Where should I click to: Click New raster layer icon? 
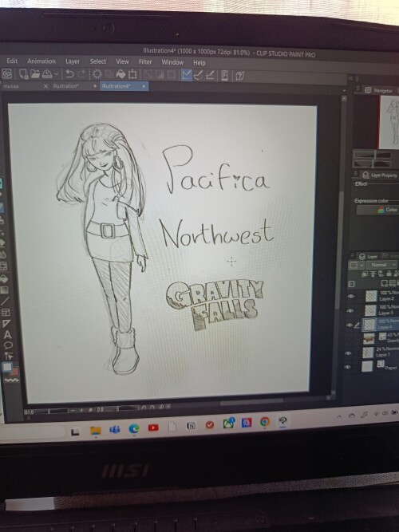(x=385, y=283)
